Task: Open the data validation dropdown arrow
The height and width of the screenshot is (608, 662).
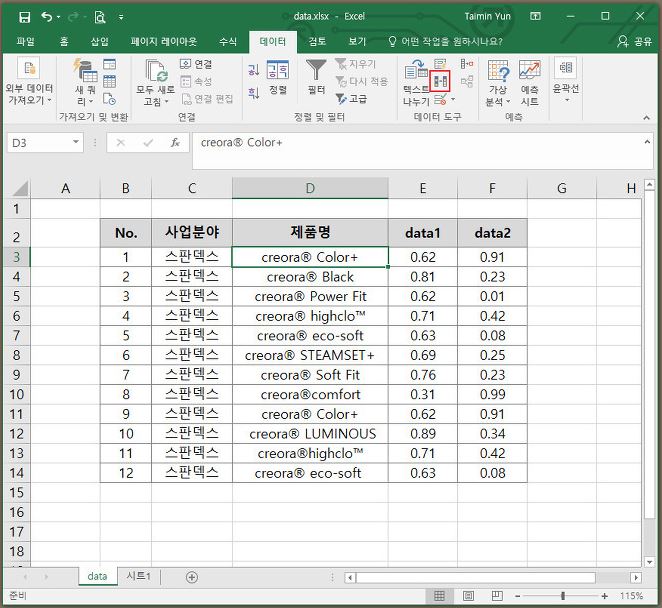Action: coord(453,100)
